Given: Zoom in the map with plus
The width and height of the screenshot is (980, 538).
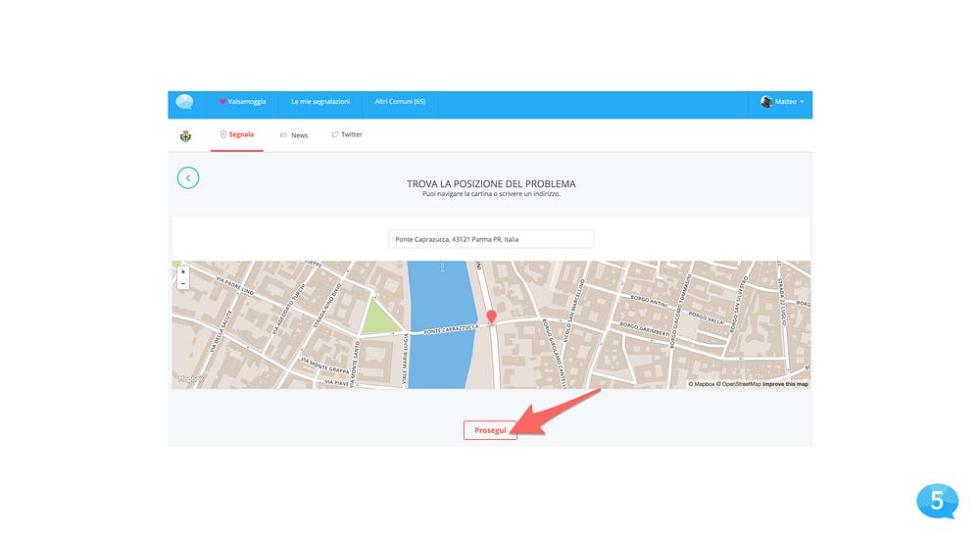Looking at the screenshot, I should (183, 271).
